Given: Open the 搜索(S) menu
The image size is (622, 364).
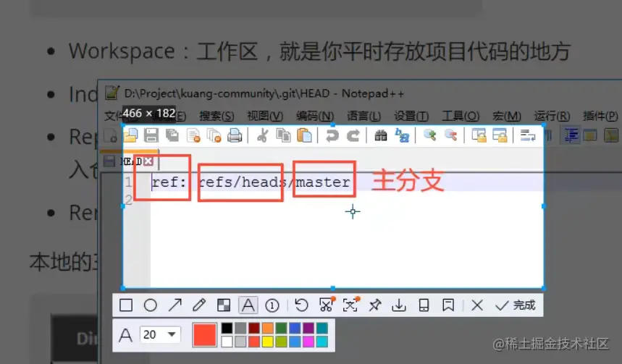Looking at the screenshot, I should [217, 116].
